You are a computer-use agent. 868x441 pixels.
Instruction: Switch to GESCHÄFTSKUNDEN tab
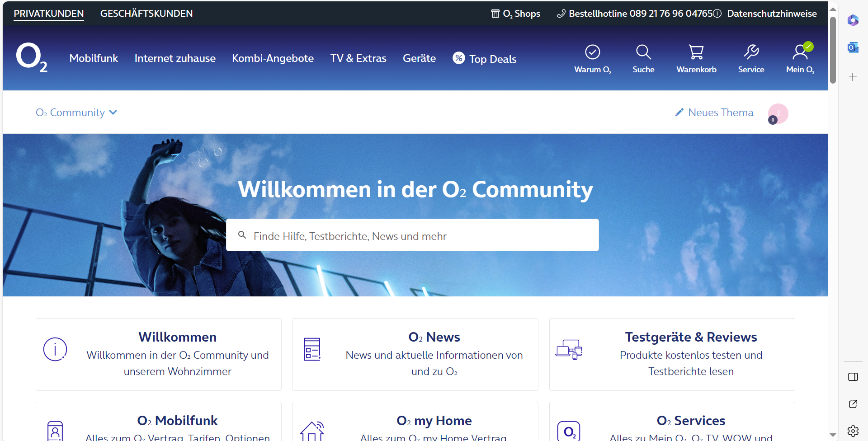tap(146, 14)
